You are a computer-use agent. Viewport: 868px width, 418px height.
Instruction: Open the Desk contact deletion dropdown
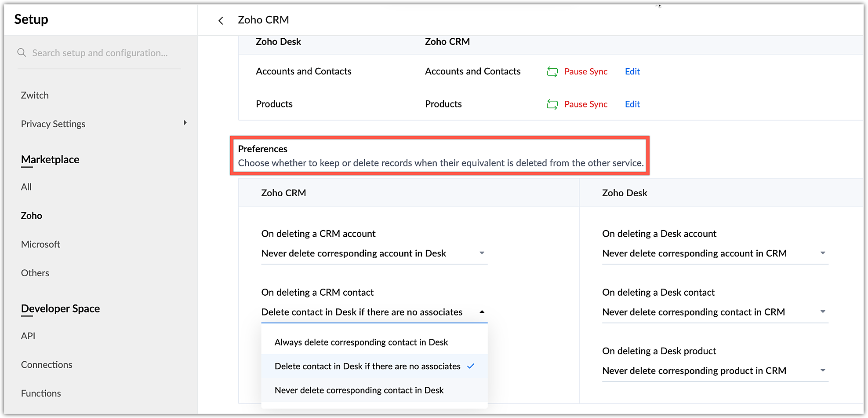tap(823, 312)
